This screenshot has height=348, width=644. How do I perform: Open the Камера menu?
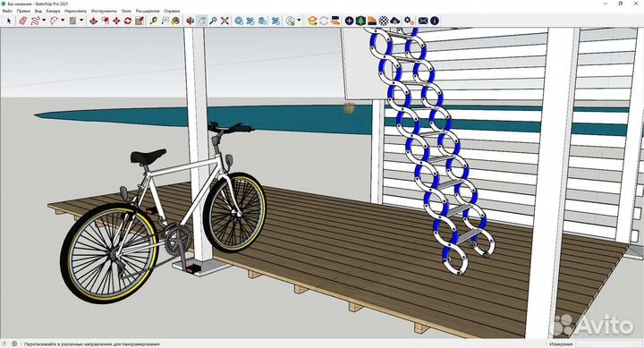click(54, 11)
